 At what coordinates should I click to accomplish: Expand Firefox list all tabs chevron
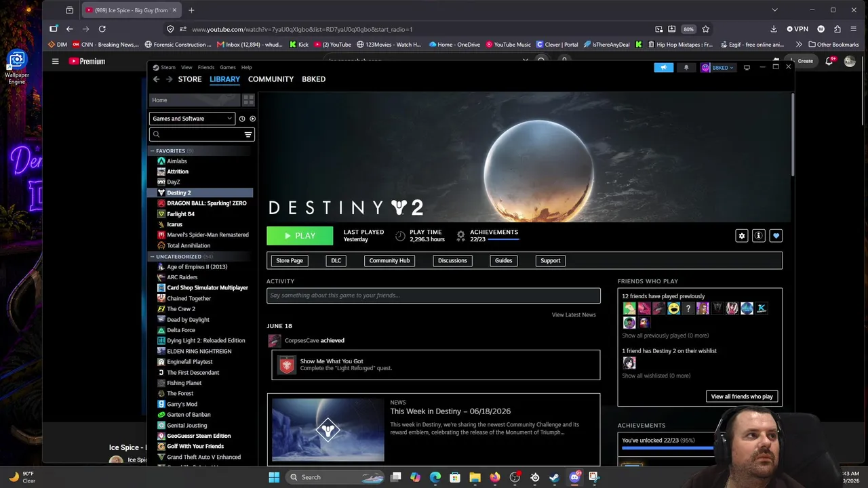[x=774, y=10]
